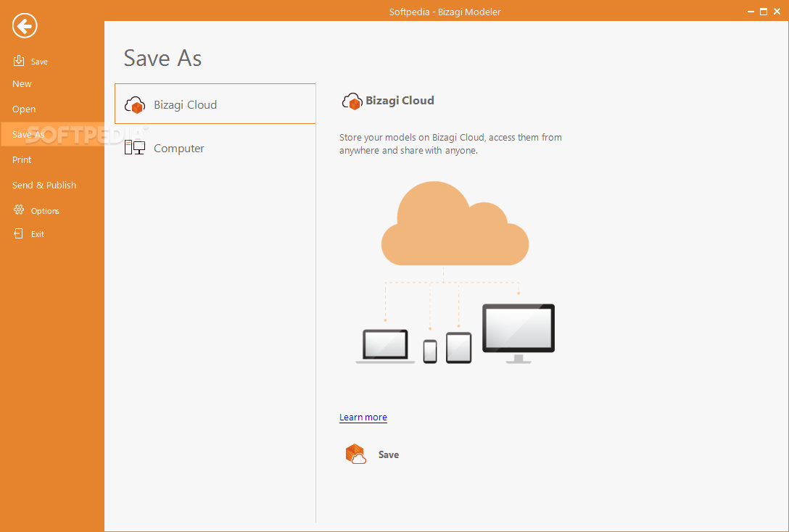Select Bizagi Cloud save location
The width and height of the screenshot is (789, 532).
point(215,104)
